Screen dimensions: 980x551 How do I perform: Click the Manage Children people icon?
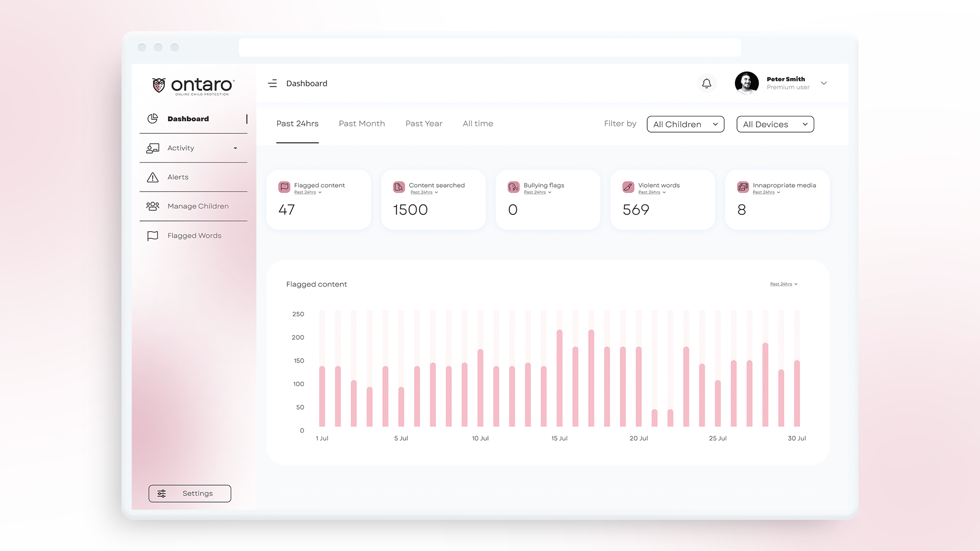(x=153, y=206)
